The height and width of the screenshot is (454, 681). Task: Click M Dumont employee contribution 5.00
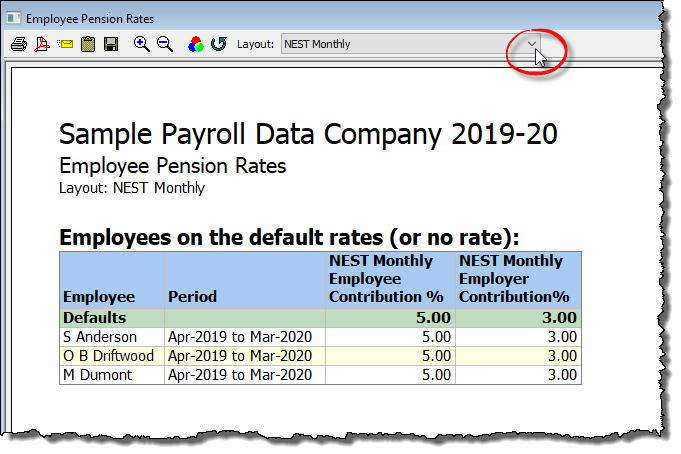point(390,375)
